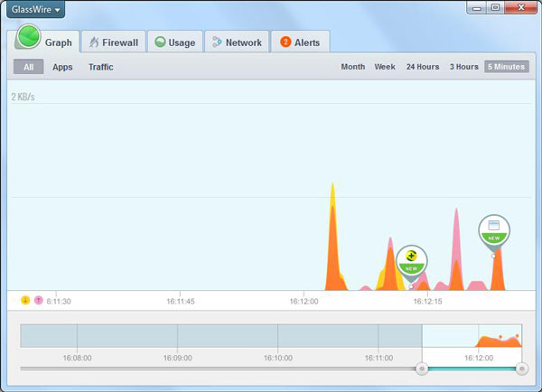Click the 2 KB/s scale label
The image size is (542, 392).
click(x=23, y=97)
